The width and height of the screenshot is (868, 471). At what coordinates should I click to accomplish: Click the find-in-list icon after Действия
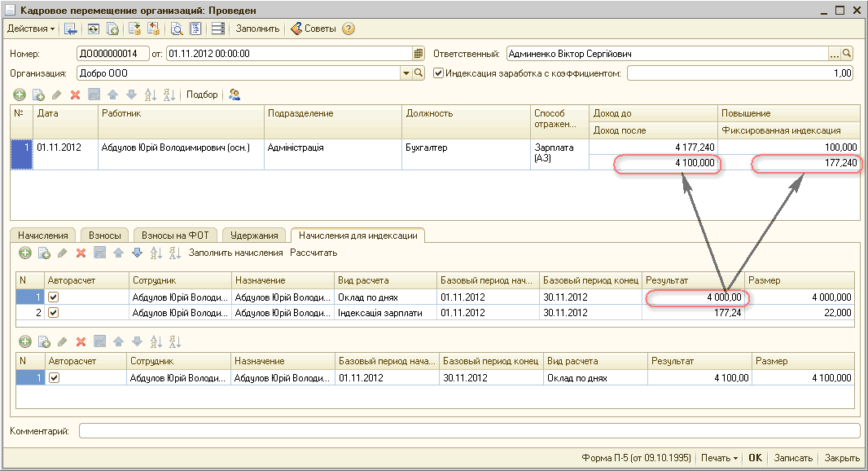(x=70, y=29)
